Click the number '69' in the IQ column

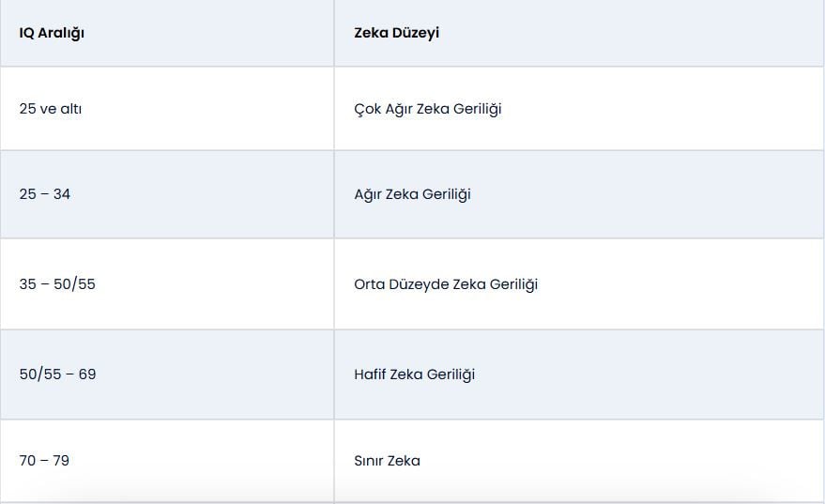[x=87, y=374]
